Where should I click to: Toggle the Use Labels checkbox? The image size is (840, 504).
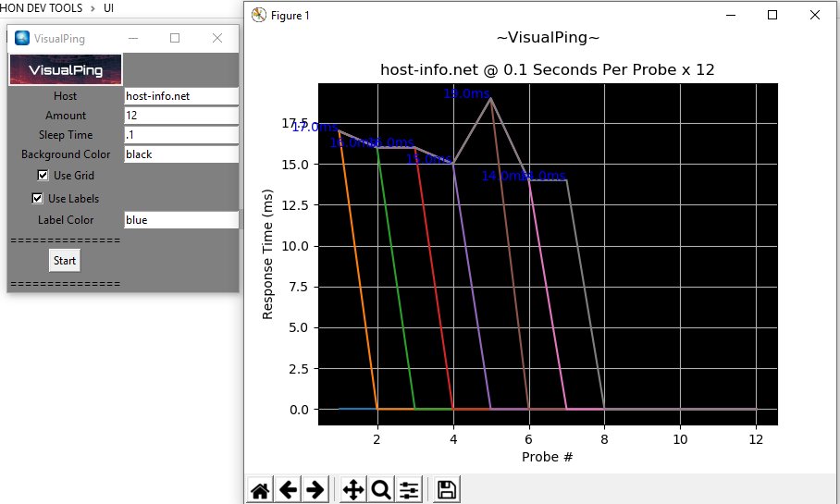point(37,198)
